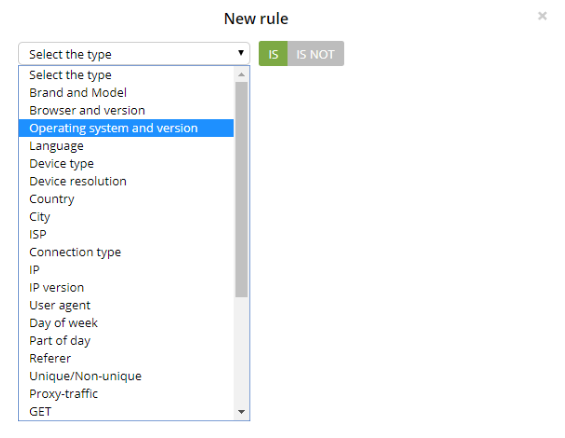Click the scroll down arrow in list
The height and width of the screenshot is (438, 565).
click(x=241, y=412)
